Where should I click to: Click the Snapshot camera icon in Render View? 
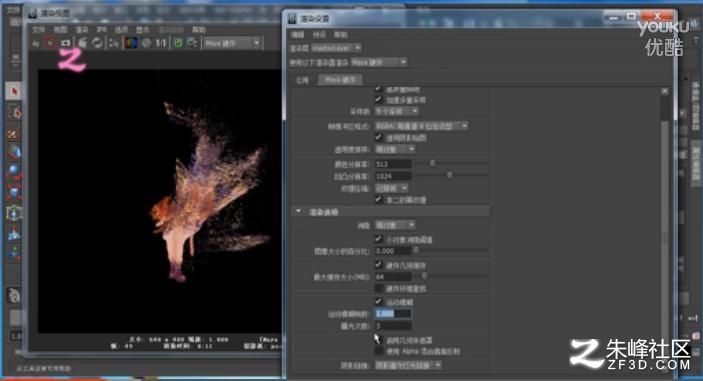click(x=66, y=43)
